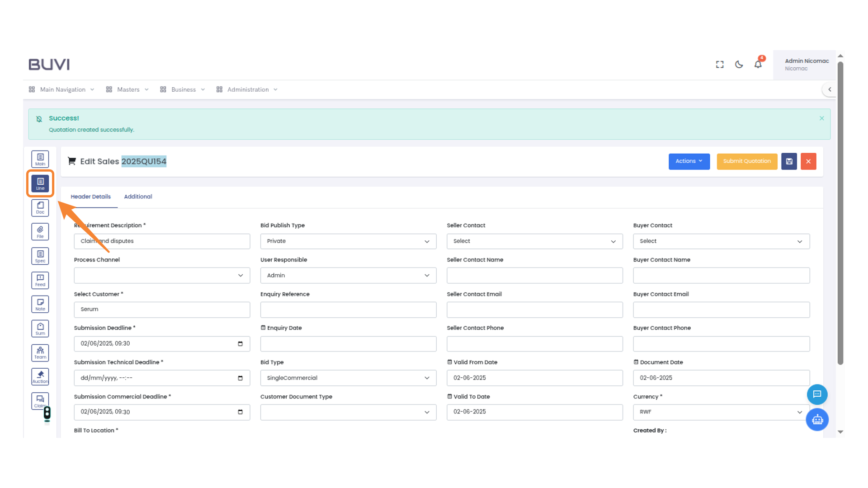This screenshot has height=488, width=868.
Task: Expand the Bid Publish Type dropdown
Action: tap(348, 241)
